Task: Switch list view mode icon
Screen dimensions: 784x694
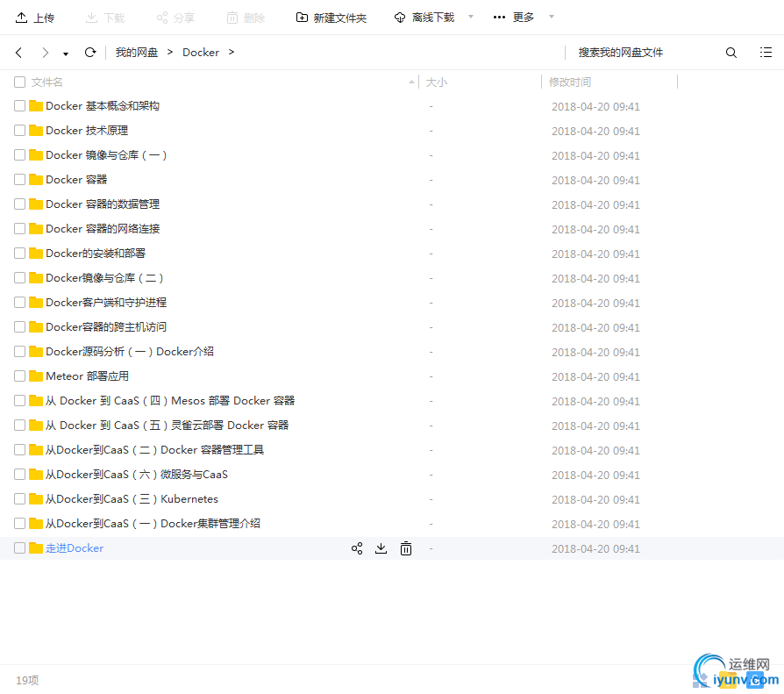Action: [766, 52]
